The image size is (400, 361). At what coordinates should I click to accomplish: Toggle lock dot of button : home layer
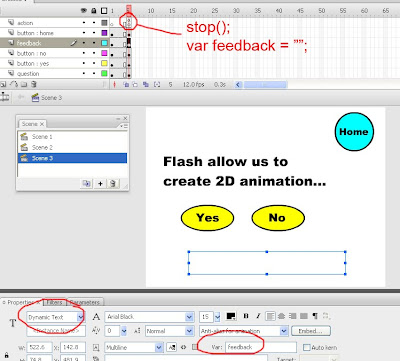(94, 33)
